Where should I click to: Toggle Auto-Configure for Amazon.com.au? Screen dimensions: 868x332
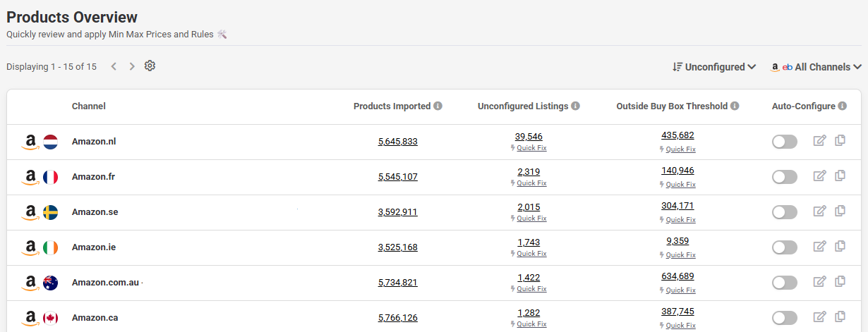click(x=784, y=283)
